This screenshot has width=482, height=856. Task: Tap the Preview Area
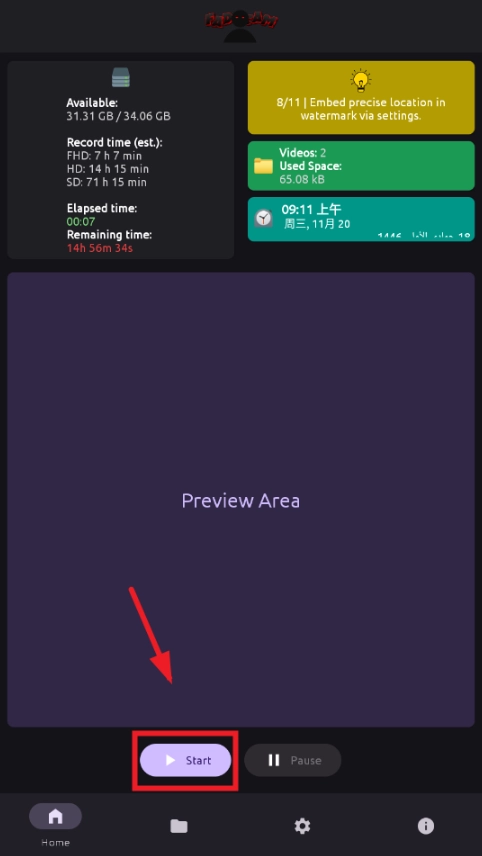point(241,500)
